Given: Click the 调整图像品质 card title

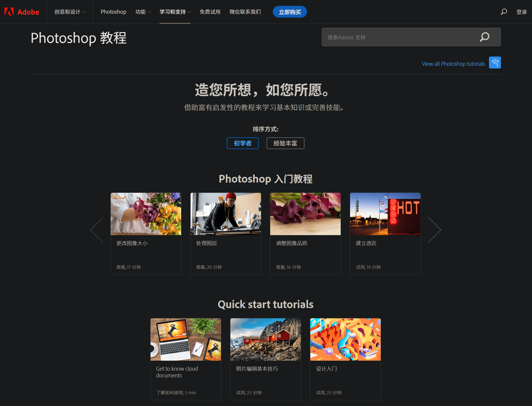Looking at the screenshot, I should (x=292, y=243).
